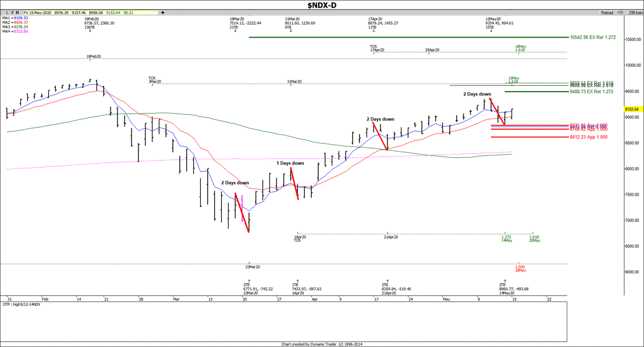
Task: Click the +50 bars button
Action: [x=620, y=11]
